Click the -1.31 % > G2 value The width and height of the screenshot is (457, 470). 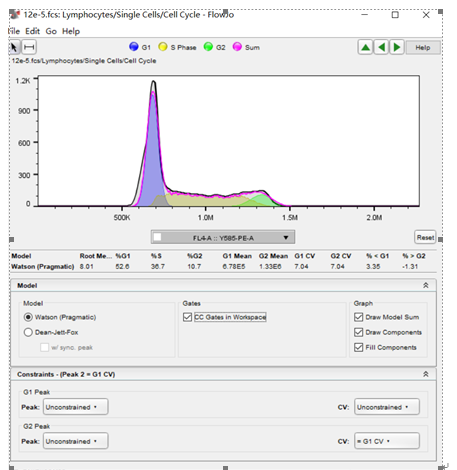(410, 267)
